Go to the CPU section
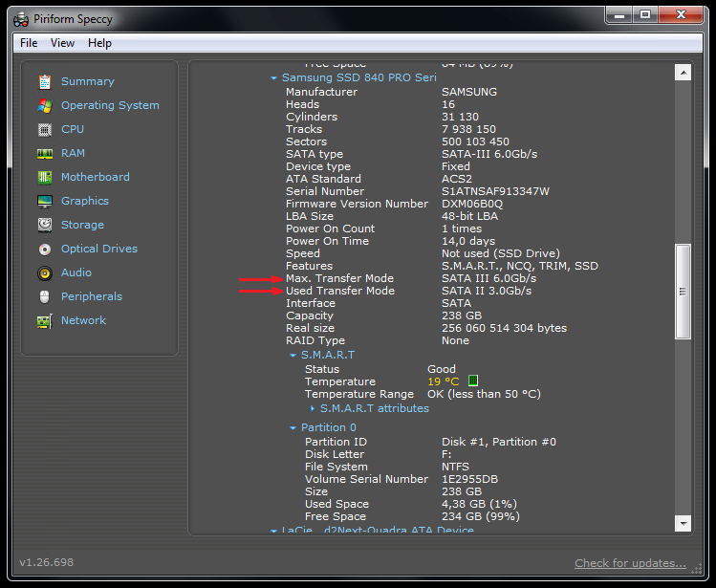 click(x=73, y=129)
